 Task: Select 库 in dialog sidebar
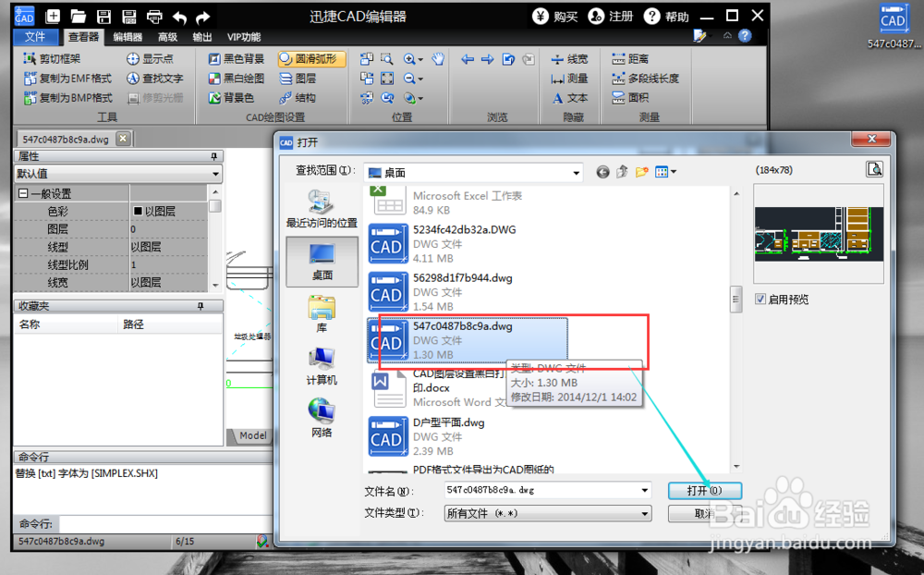click(x=322, y=314)
